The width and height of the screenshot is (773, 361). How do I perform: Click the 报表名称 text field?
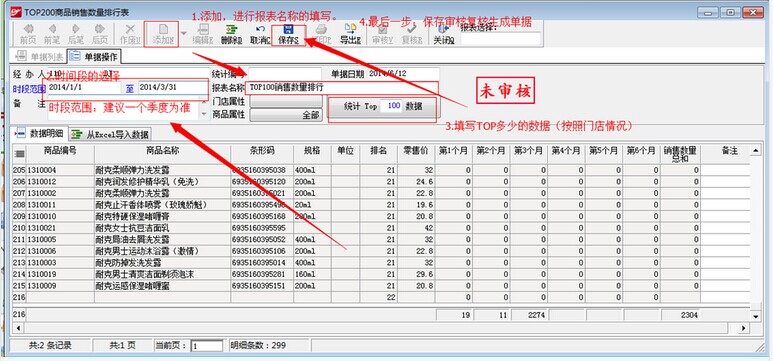(342, 88)
